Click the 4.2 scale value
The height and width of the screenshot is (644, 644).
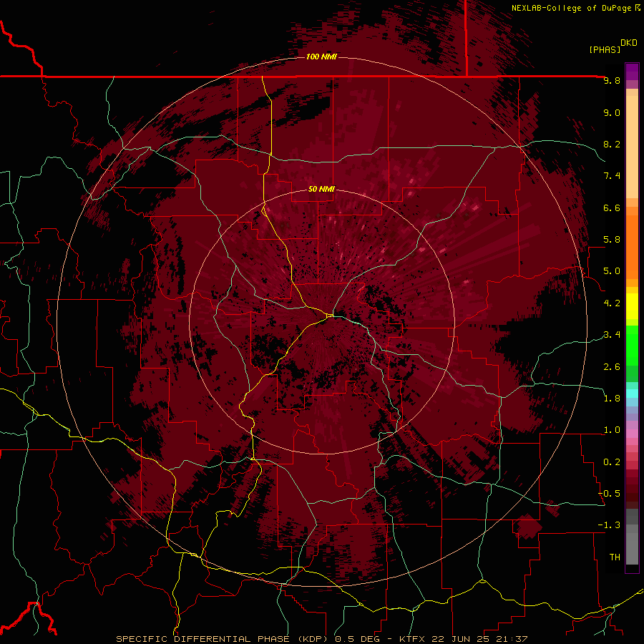(612, 303)
